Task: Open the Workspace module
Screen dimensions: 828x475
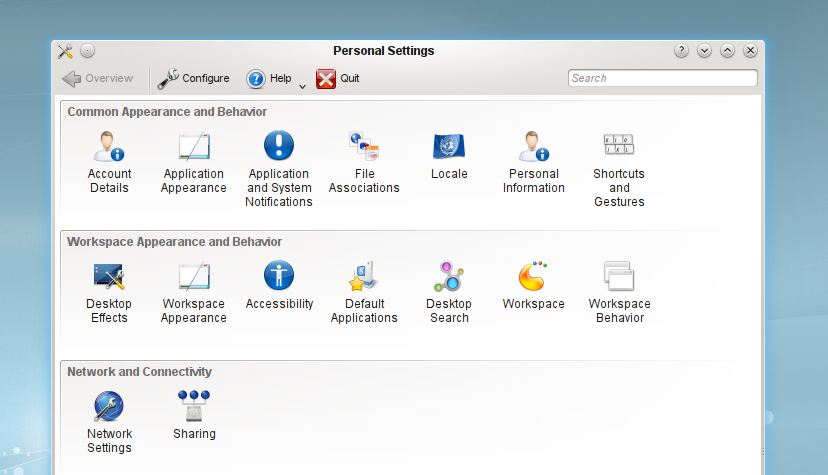Action: 534,286
